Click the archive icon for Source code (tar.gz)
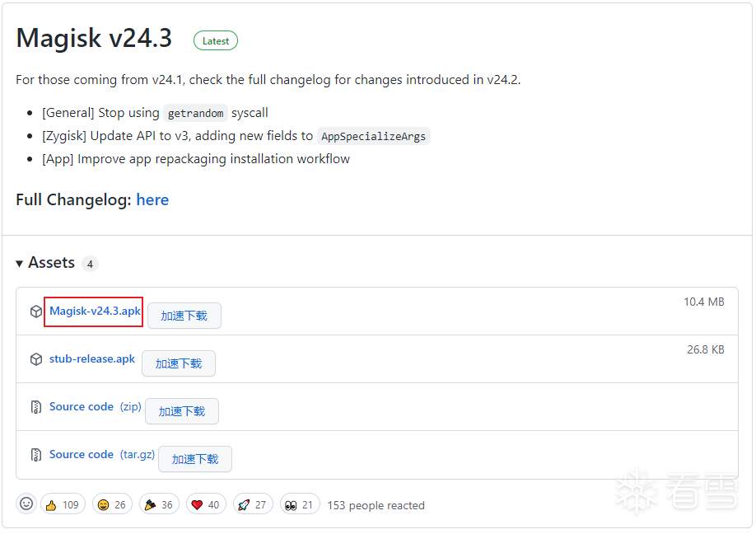Viewport: 756px width, 534px height. click(x=36, y=455)
